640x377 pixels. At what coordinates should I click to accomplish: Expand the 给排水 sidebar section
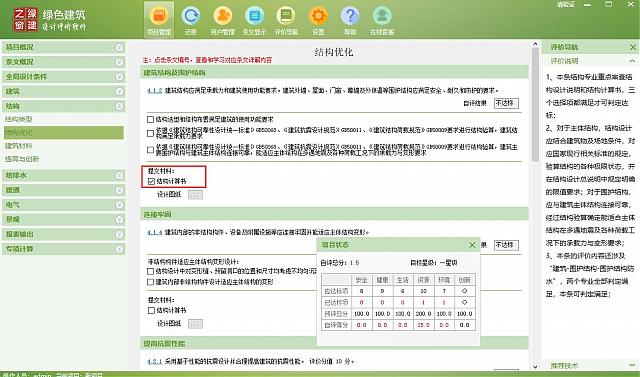tap(119, 175)
